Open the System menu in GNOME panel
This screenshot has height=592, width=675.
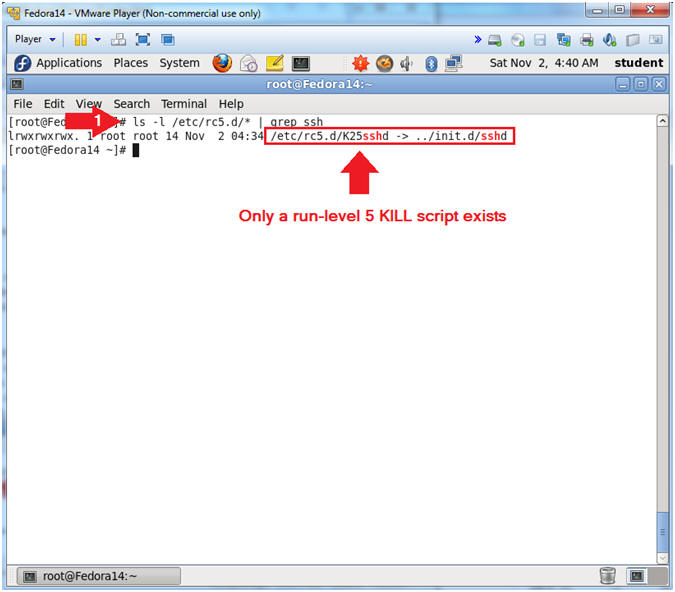[180, 63]
